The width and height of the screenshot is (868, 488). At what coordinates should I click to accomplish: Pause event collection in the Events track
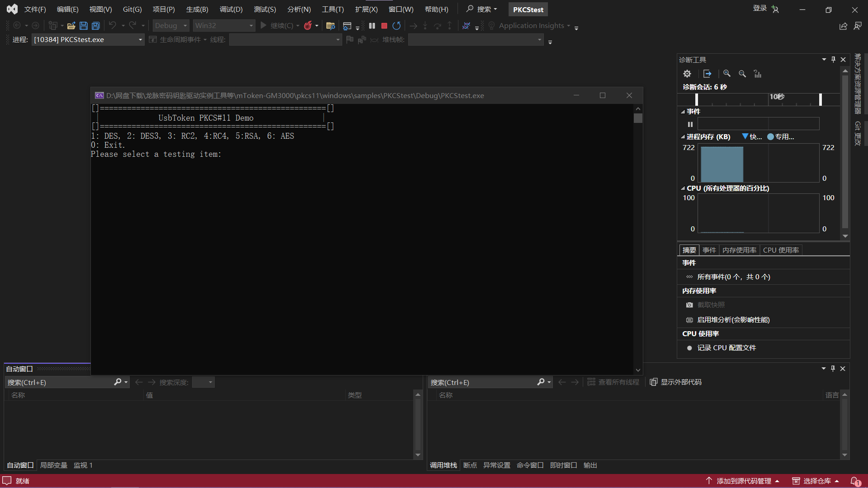click(690, 124)
